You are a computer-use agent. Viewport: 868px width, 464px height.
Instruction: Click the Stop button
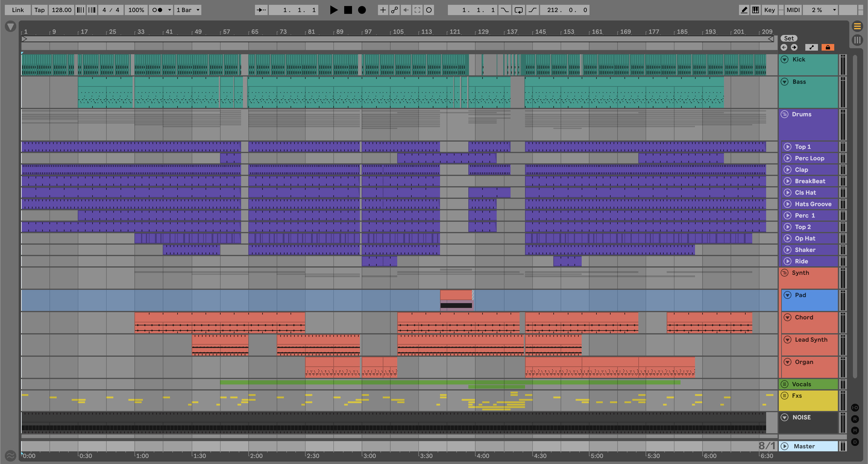(348, 10)
